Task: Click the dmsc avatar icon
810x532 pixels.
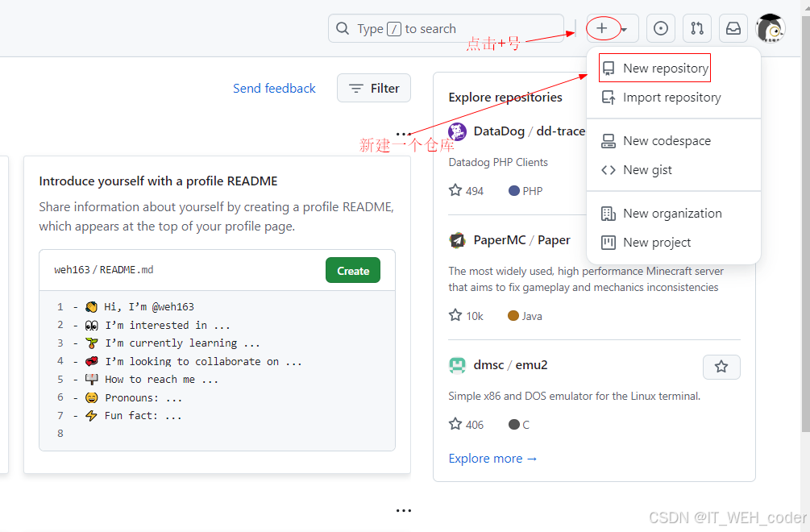Action: pyautogui.click(x=457, y=365)
